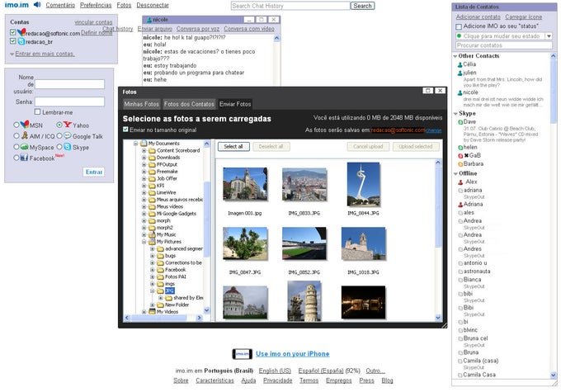Open the Use imo on your iPhone link
The image size is (561, 392).
pyautogui.click(x=292, y=354)
